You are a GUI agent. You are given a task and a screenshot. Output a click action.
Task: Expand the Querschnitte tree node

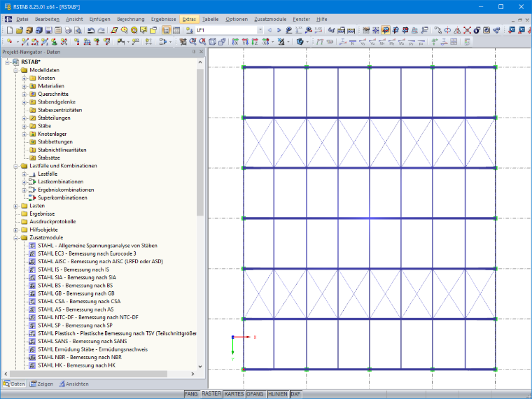[24, 94]
